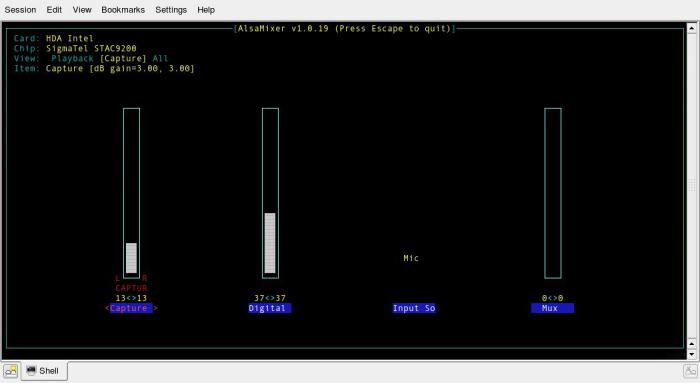700x383 pixels.
Task: Click the second-from-bottom scrollbar arrow button
Action: 692,344
